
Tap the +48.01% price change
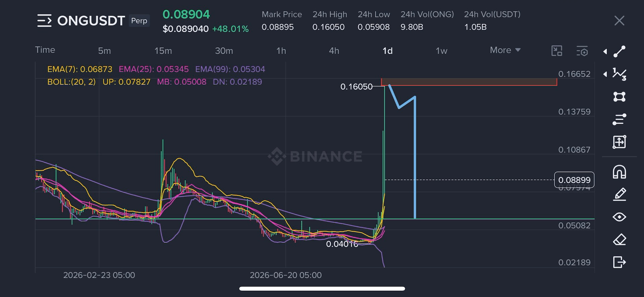(x=230, y=29)
